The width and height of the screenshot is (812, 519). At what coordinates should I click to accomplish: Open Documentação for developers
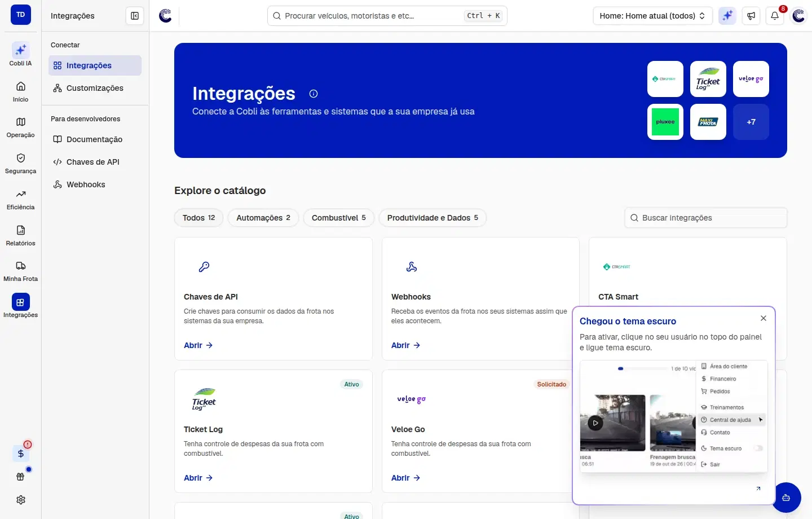coord(95,139)
